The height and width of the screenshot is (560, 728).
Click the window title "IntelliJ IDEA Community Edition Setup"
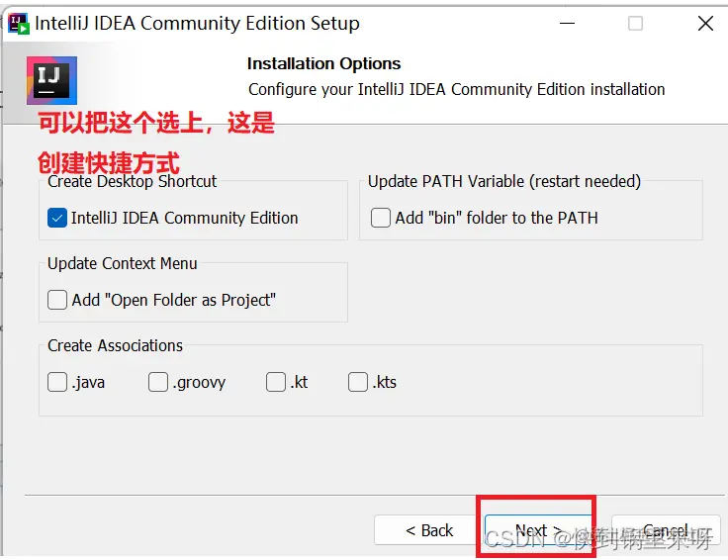click(197, 23)
